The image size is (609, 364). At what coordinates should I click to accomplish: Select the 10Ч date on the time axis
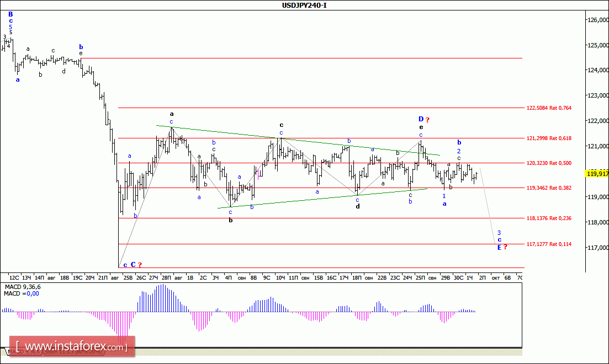point(280,277)
